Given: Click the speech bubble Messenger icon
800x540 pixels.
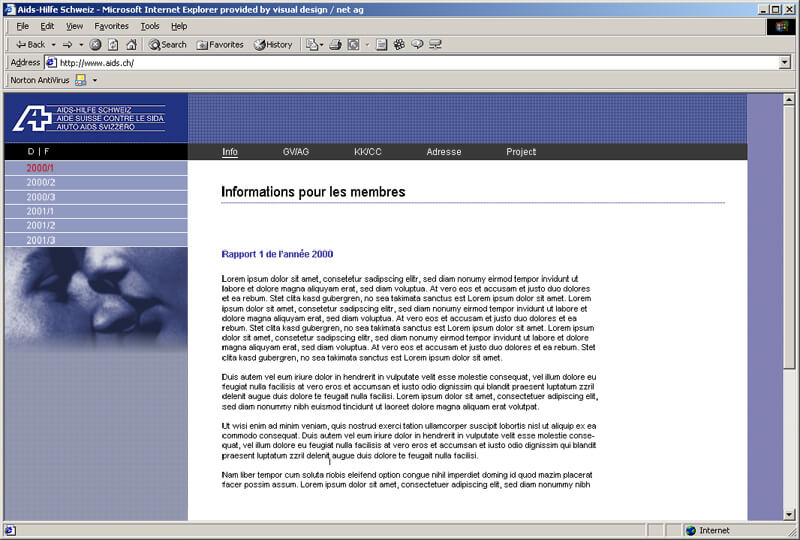Looking at the screenshot, I should (x=417, y=45).
